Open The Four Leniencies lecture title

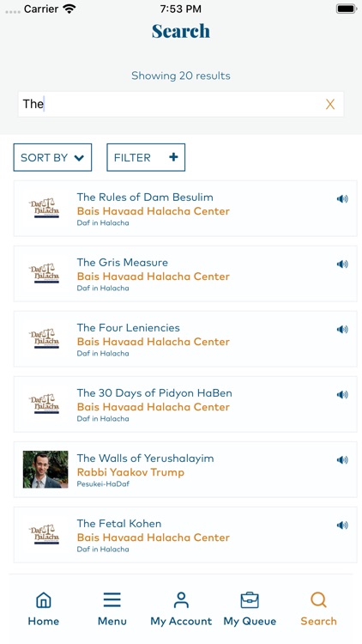coord(128,328)
